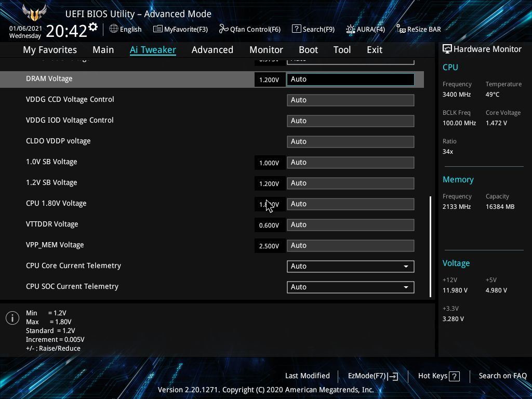Click the 0.600V VTTDDR value
The height and width of the screenshot is (399, 532).
click(x=269, y=225)
